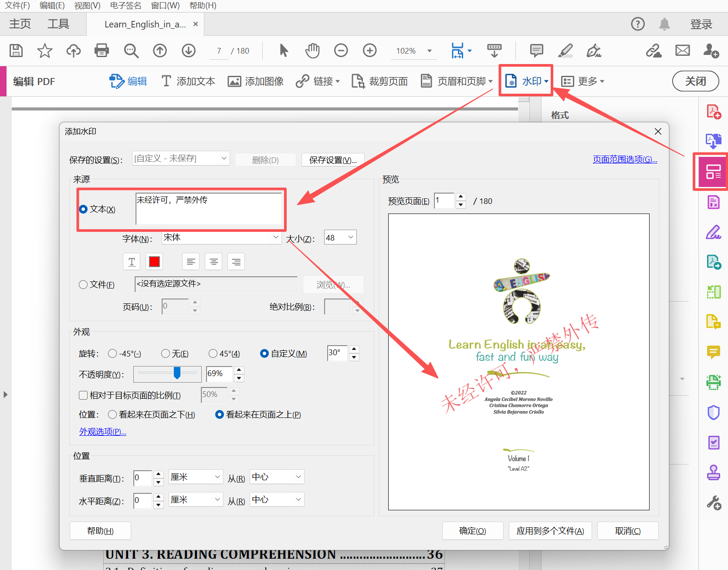The width and height of the screenshot is (728, 570).
Task: Select the fill and sign icon in sidebar
Action: pyautogui.click(x=713, y=232)
